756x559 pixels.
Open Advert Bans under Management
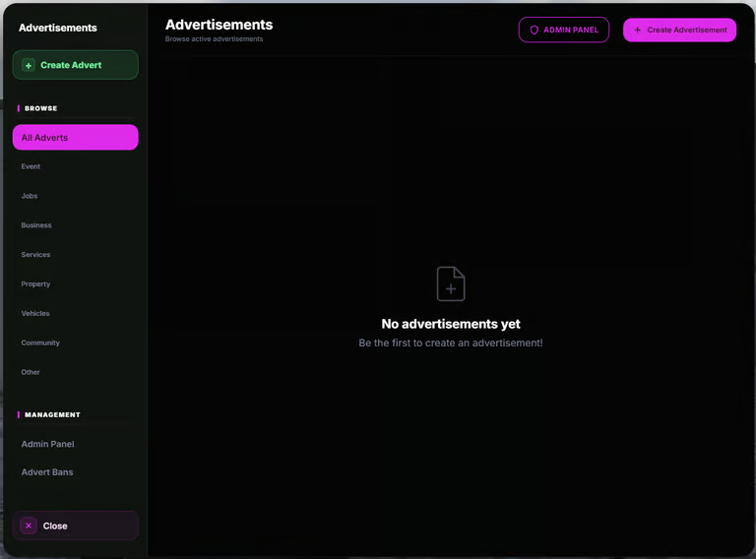pos(75,472)
